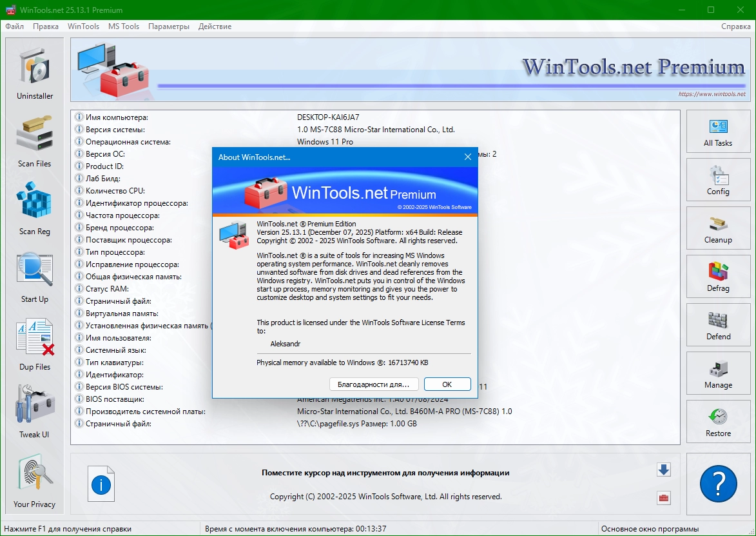756x536 pixels.
Task: Open the WinTools menu
Action: [83, 26]
